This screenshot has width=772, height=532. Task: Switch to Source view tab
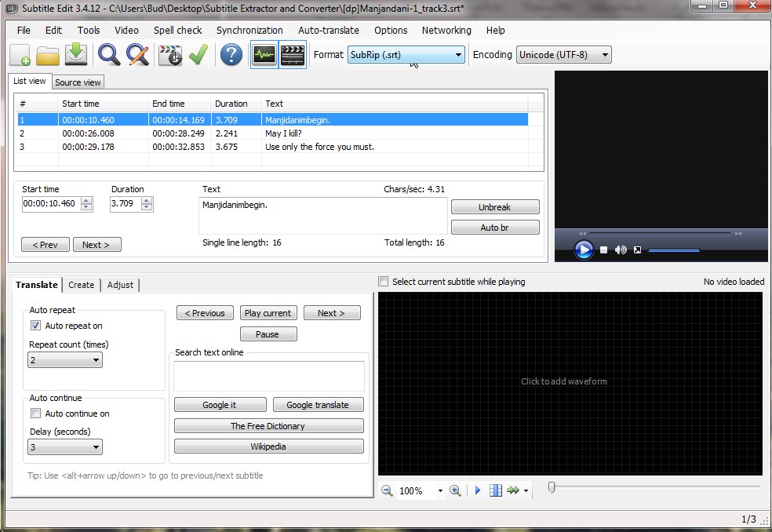[x=78, y=82]
